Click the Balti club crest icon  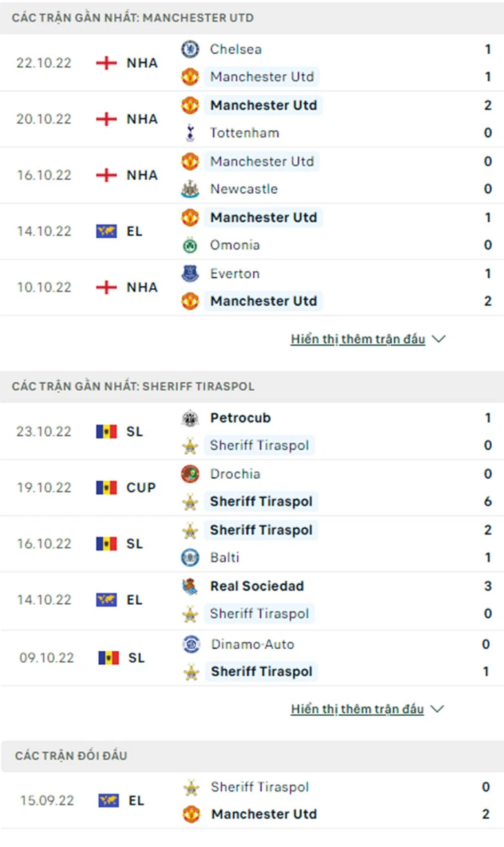pos(190,558)
